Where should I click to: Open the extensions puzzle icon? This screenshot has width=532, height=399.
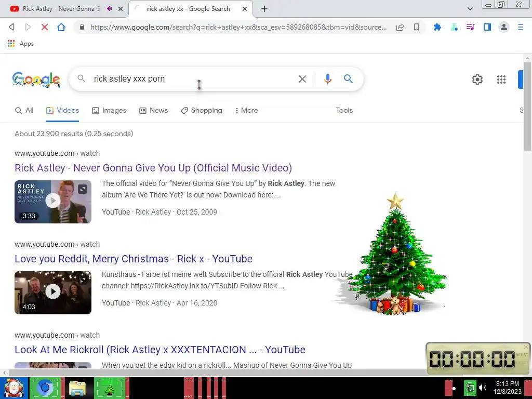tap(437, 27)
